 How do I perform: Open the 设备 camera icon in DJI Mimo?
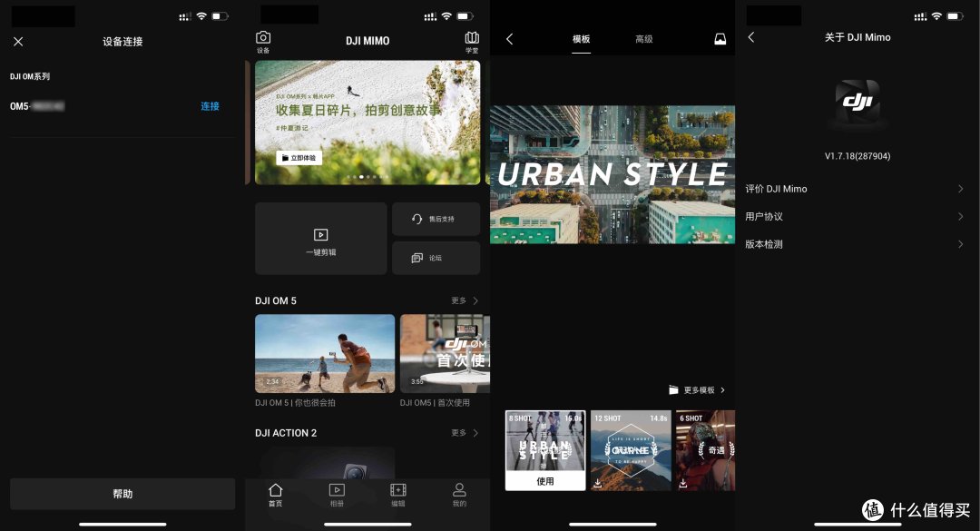(x=263, y=41)
